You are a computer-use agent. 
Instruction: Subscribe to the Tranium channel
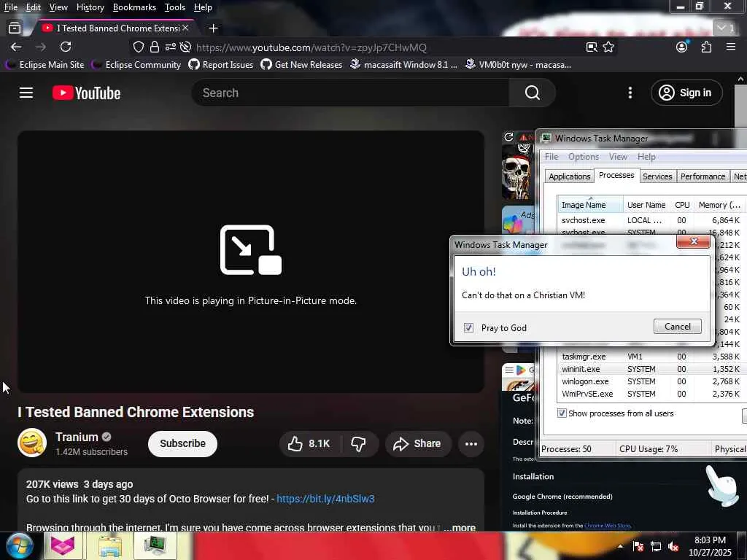182,443
